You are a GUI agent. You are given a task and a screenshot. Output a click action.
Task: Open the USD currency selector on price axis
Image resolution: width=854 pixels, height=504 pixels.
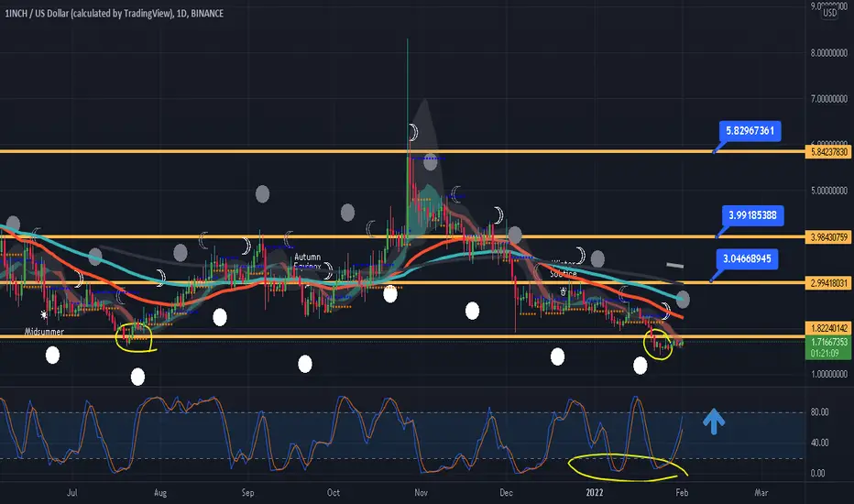pyautogui.click(x=829, y=13)
